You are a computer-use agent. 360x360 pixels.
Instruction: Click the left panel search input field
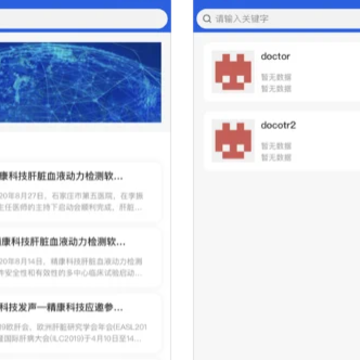pos(83,19)
